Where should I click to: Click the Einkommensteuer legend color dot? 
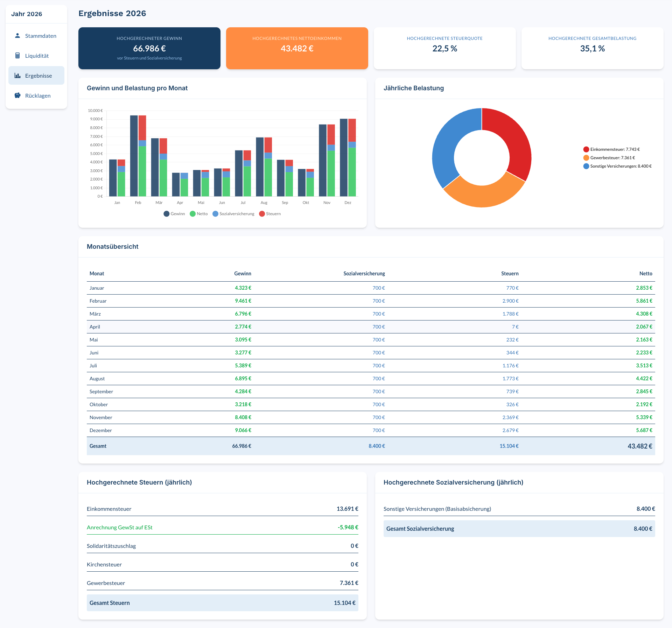(586, 149)
